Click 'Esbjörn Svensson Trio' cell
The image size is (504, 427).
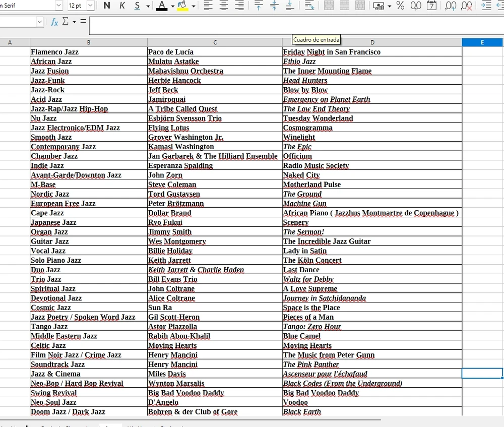tap(215, 118)
